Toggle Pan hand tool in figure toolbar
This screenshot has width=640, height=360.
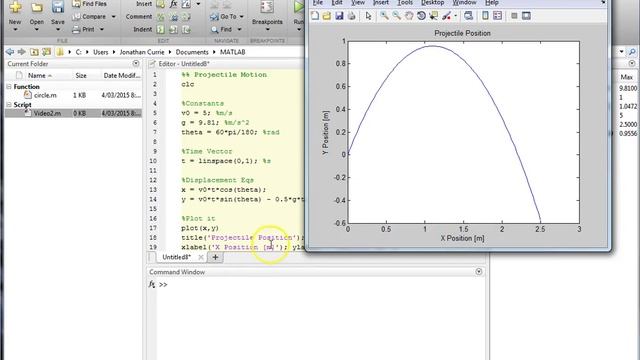click(409, 16)
